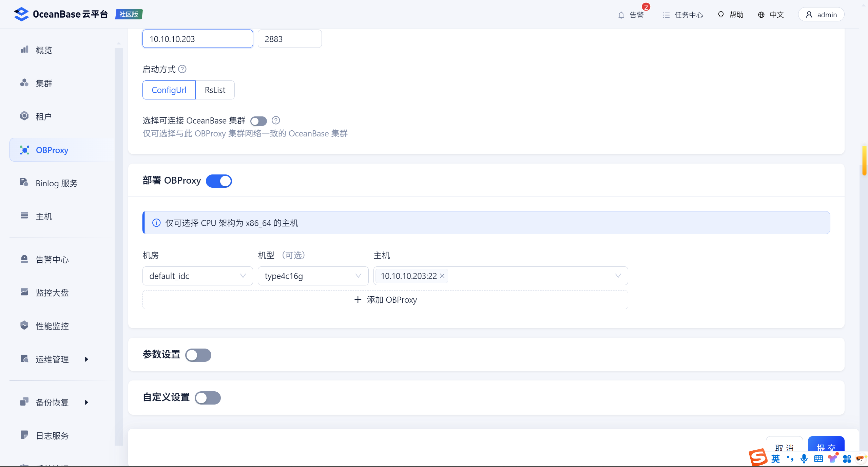Screen dimensions: 868x467
Task: Open the default_idc room dropdown
Action: point(197,276)
